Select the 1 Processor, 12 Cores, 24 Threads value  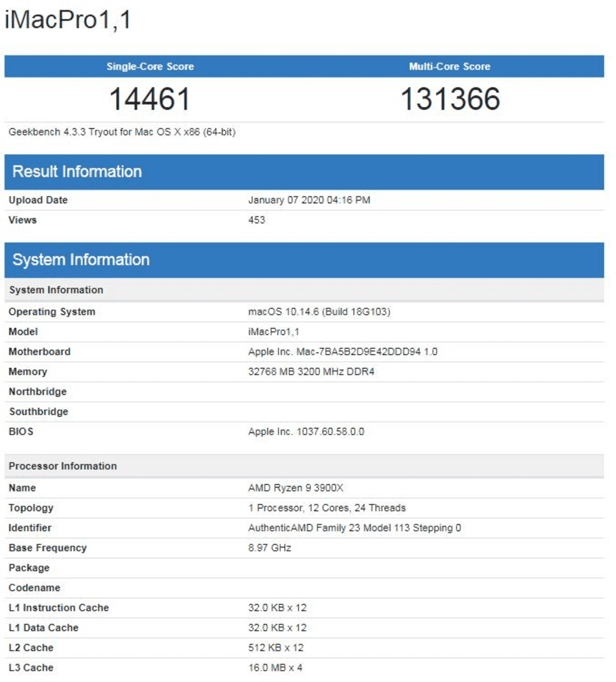point(327,509)
